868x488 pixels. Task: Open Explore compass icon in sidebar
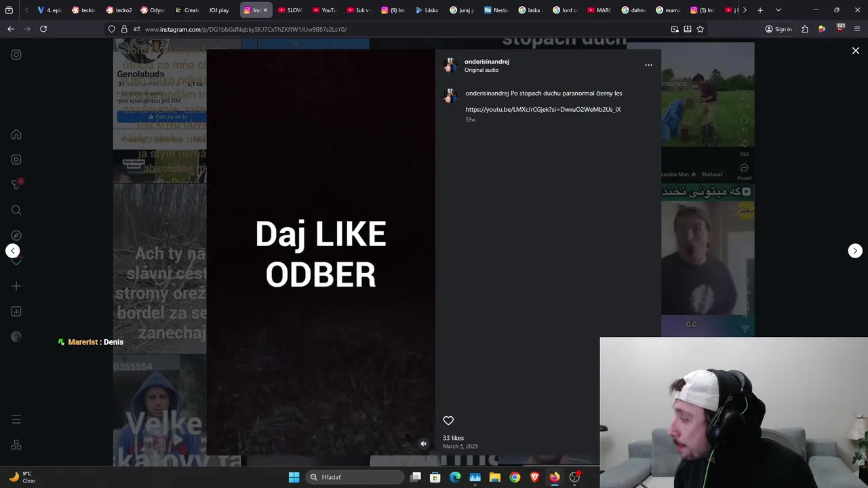16,235
